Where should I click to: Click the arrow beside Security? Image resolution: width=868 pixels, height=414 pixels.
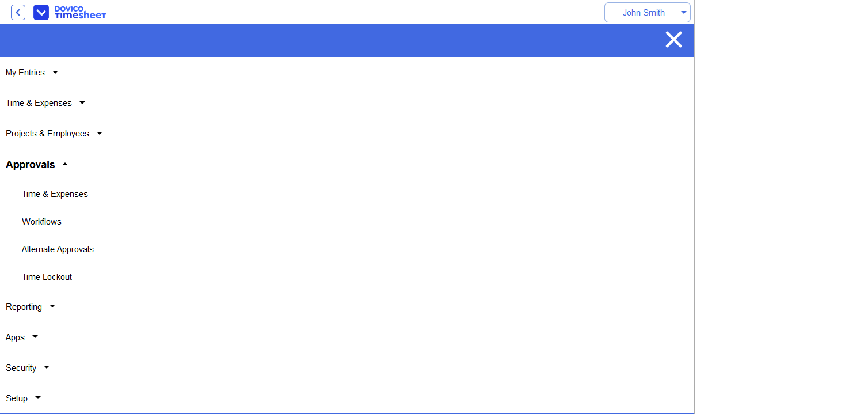[47, 367]
